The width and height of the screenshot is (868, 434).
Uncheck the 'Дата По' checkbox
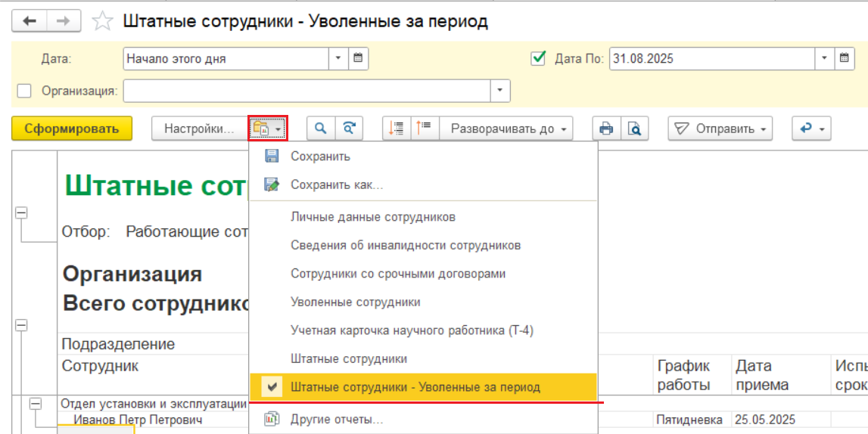[539, 58]
